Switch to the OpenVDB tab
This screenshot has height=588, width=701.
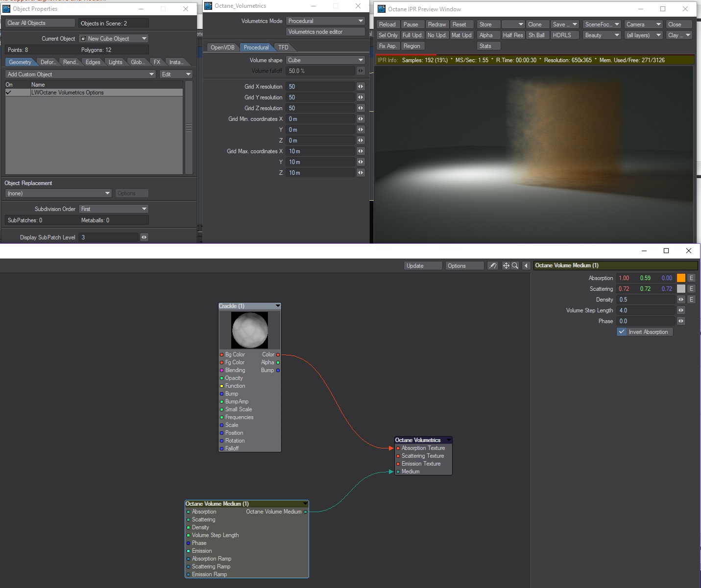[222, 47]
